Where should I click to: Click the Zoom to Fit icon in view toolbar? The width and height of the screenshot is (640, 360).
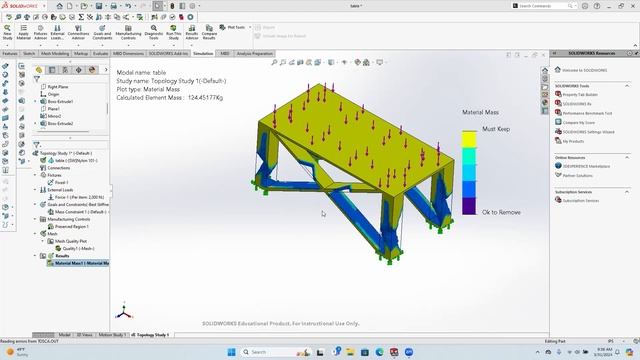tap(274, 62)
